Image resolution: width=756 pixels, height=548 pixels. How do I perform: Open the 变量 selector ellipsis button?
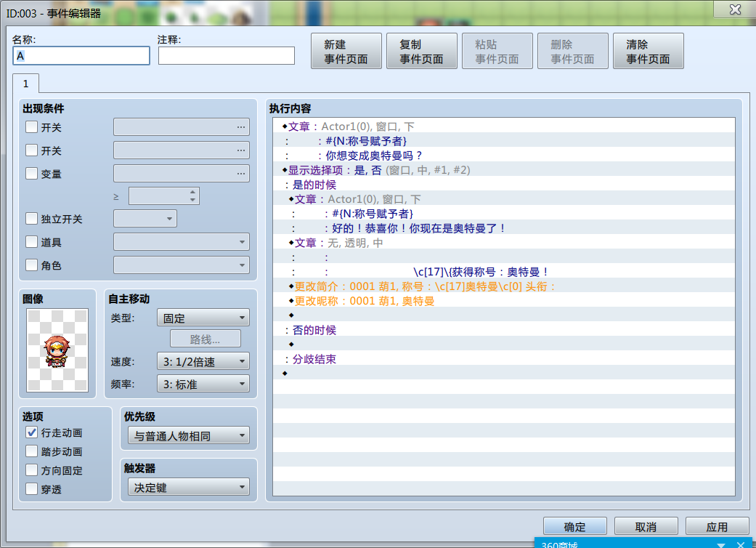240,174
